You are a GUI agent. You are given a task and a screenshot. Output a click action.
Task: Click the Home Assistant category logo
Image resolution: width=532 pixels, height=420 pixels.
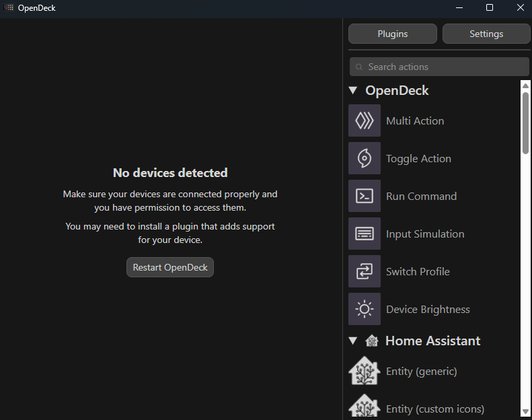point(372,341)
